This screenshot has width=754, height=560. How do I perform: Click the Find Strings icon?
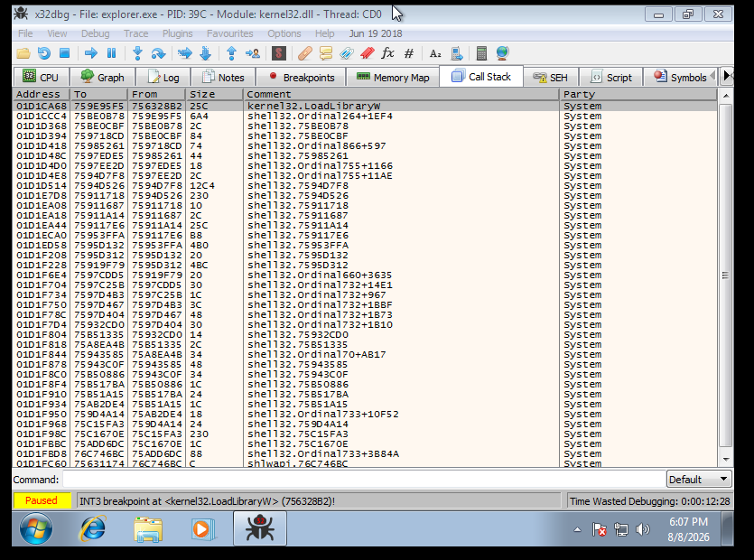tap(435, 53)
